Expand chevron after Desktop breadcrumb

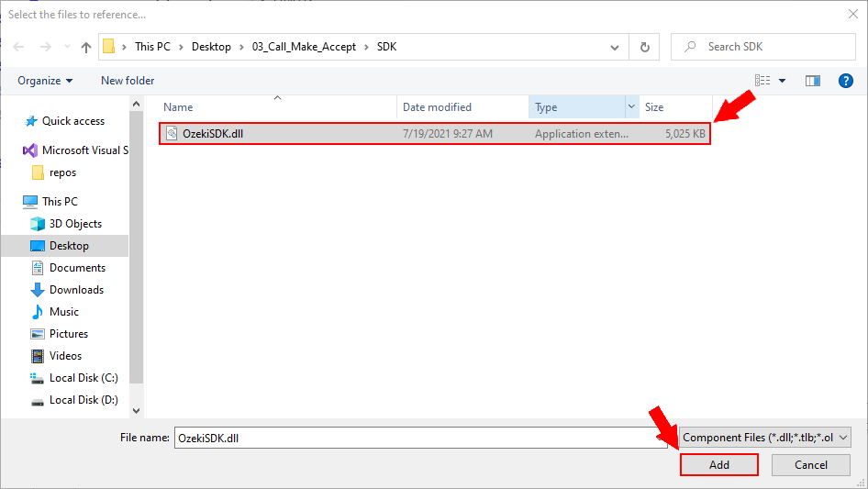pyautogui.click(x=241, y=47)
